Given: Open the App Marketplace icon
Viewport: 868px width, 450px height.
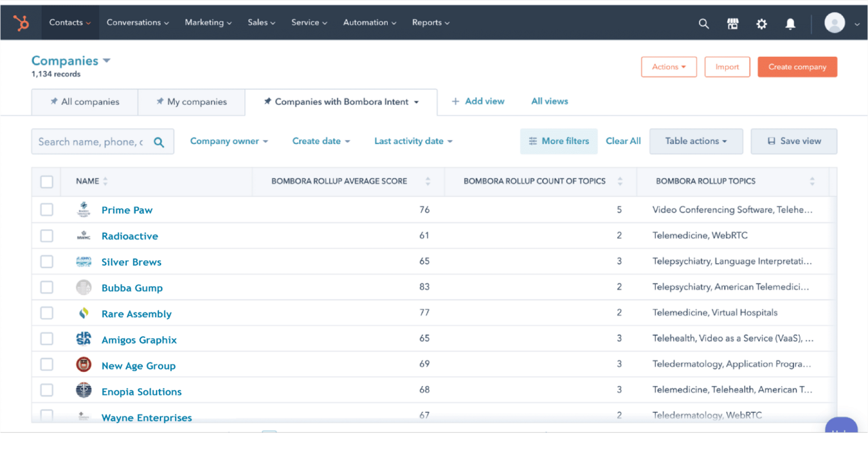Looking at the screenshot, I should (732, 24).
